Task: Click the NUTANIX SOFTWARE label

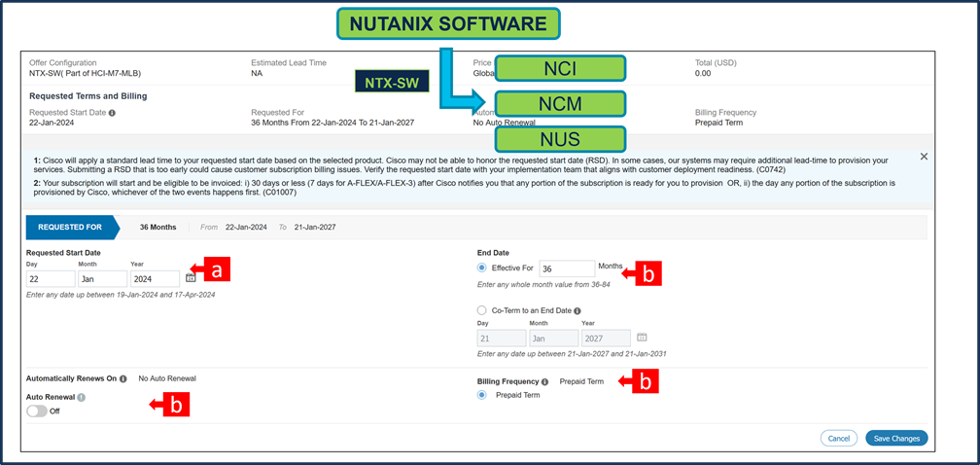Action: [x=448, y=23]
